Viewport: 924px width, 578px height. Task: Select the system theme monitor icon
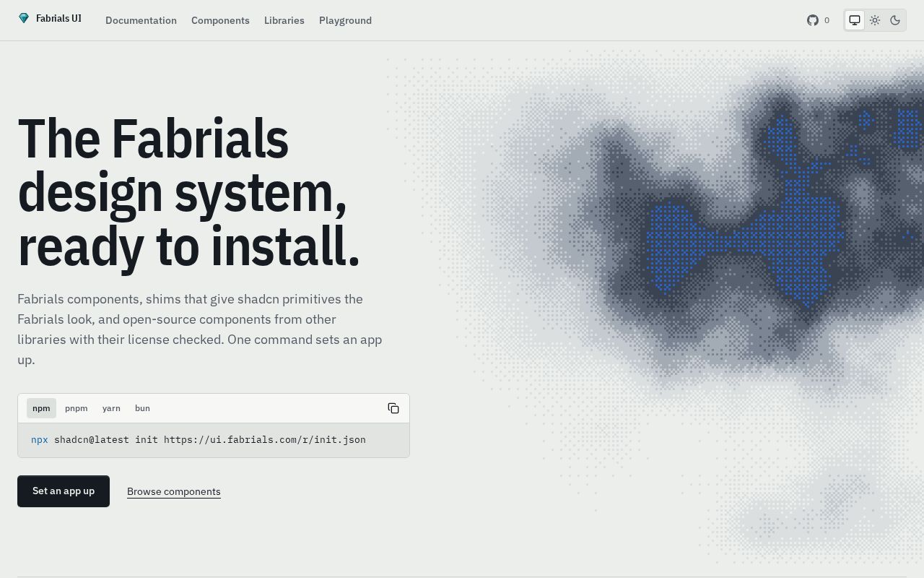tap(855, 20)
